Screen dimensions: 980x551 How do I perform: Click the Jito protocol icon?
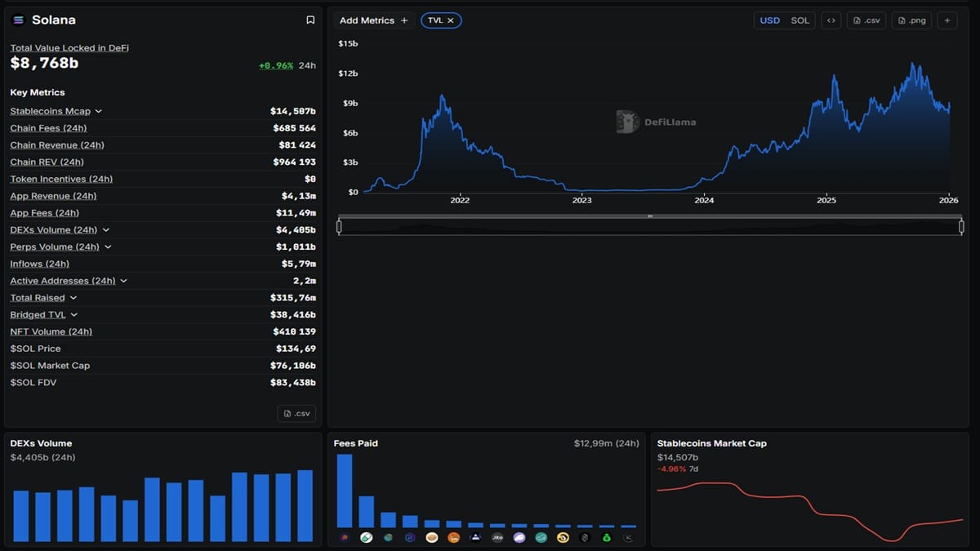(x=497, y=537)
